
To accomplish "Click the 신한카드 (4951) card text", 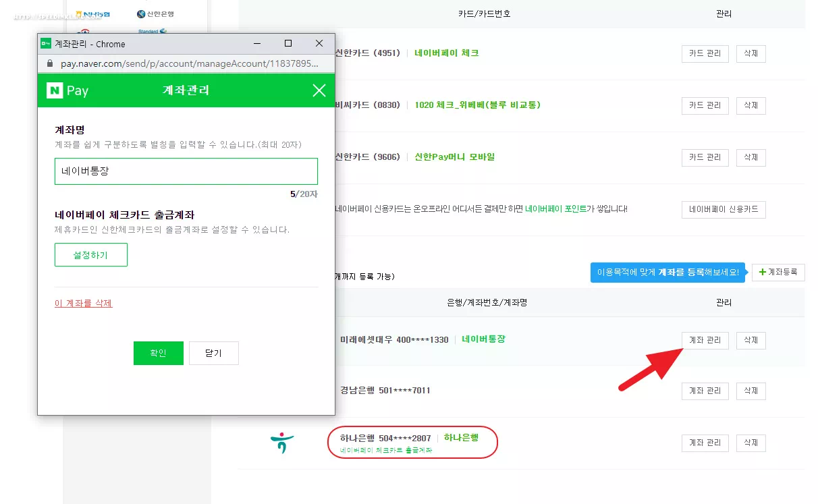I will [368, 53].
